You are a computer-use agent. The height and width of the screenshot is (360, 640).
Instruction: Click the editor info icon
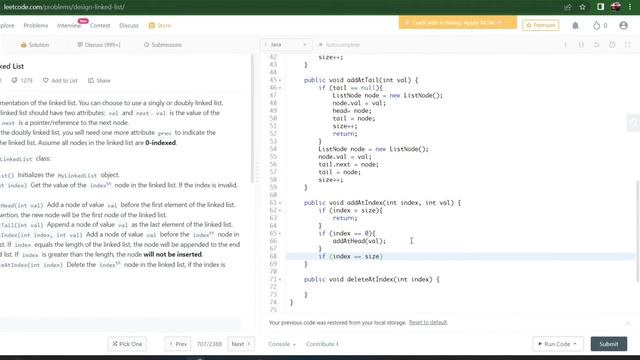pyautogui.click(x=566, y=44)
